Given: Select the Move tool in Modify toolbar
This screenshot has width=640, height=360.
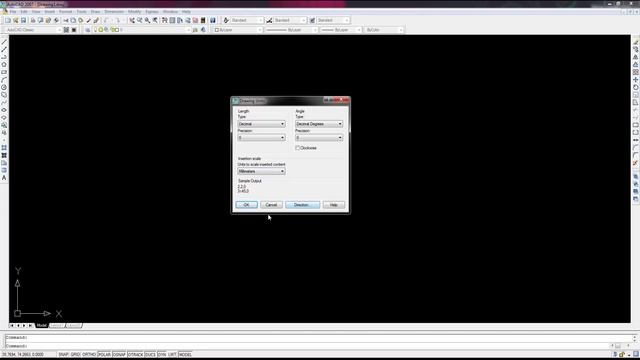Looking at the screenshot, I should click(x=636, y=80).
